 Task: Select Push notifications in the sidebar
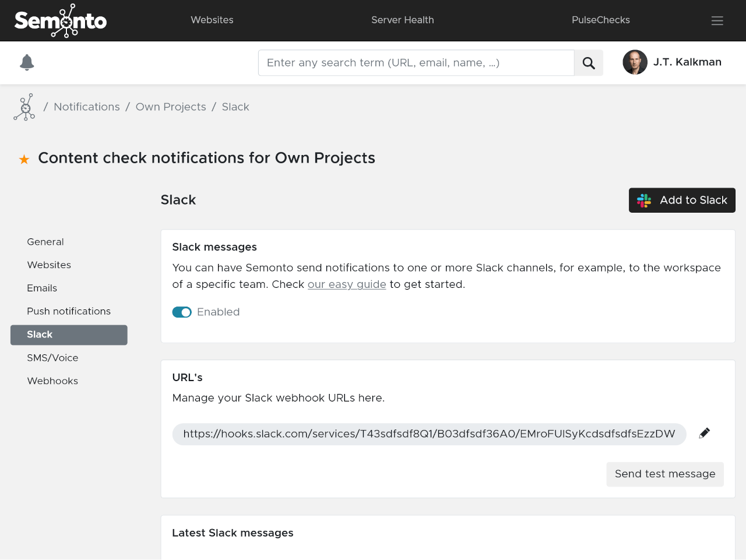(69, 312)
